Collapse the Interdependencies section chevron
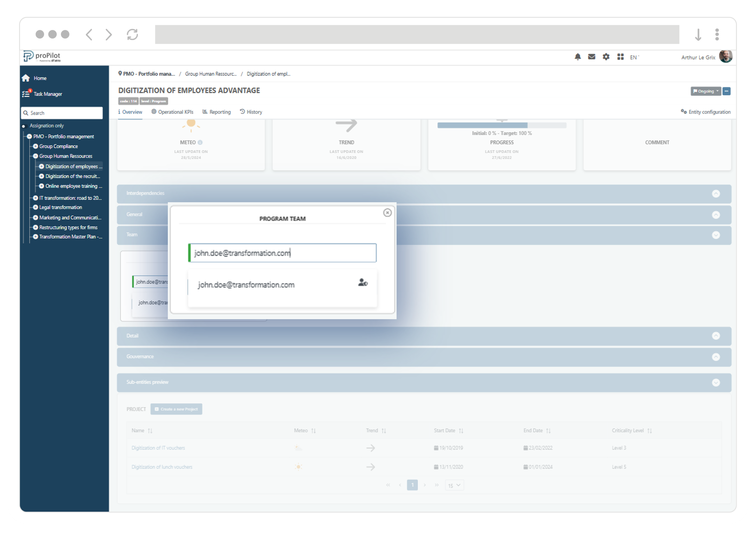The height and width of the screenshot is (533, 756). click(715, 194)
